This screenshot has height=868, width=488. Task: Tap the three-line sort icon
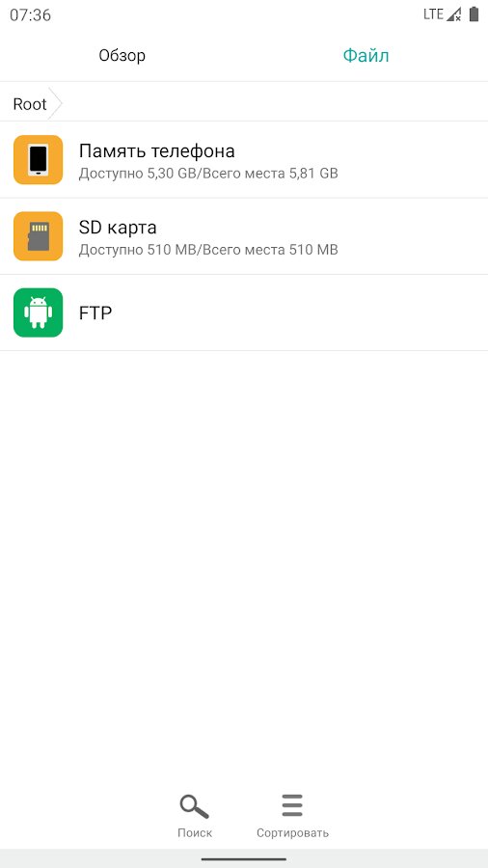point(292,805)
